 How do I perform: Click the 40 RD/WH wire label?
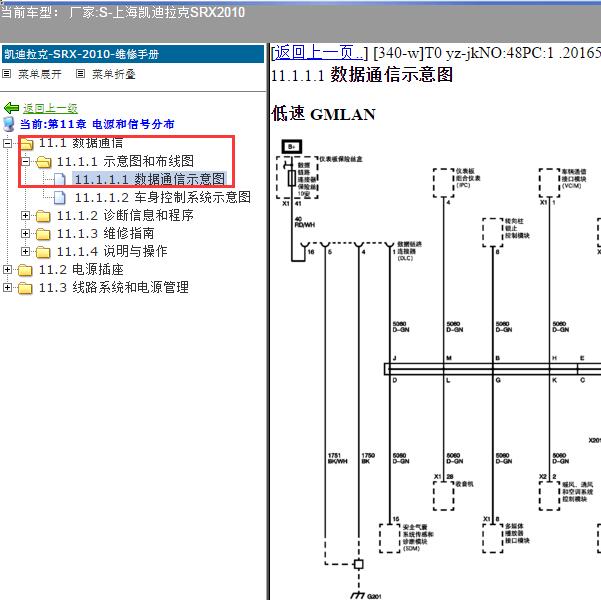pos(304,222)
